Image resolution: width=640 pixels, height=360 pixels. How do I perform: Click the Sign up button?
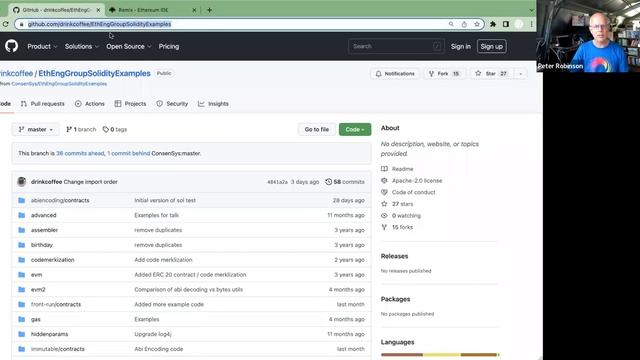pyautogui.click(x=491, y=47)
